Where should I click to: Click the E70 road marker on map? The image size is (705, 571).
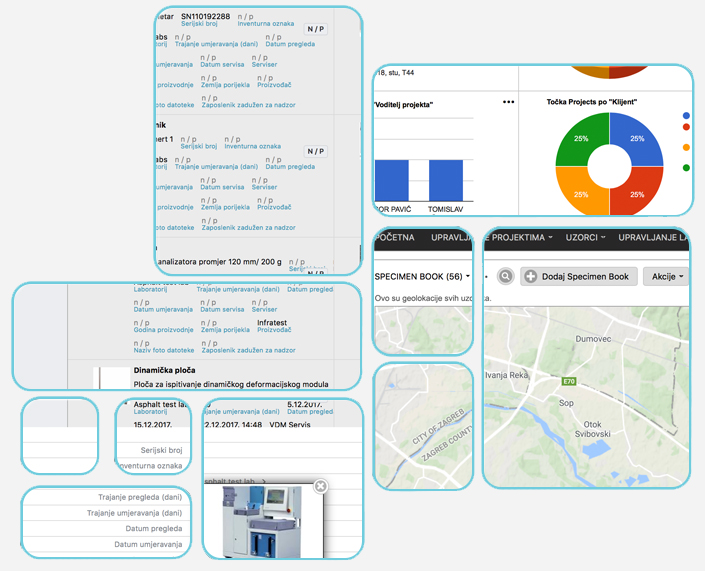[x=569, y=381]
